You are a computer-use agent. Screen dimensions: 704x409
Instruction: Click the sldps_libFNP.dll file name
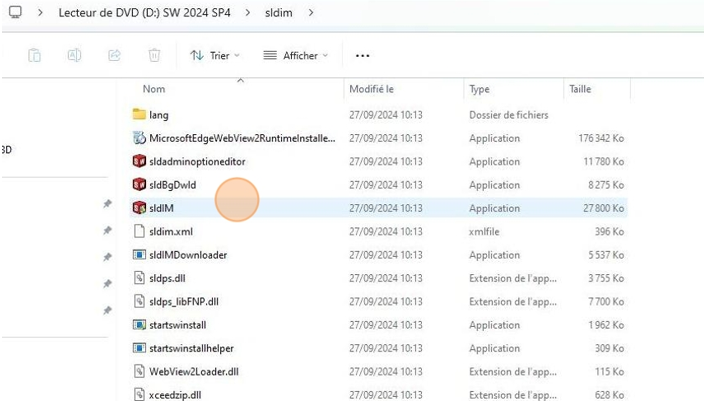click(184, 302)
